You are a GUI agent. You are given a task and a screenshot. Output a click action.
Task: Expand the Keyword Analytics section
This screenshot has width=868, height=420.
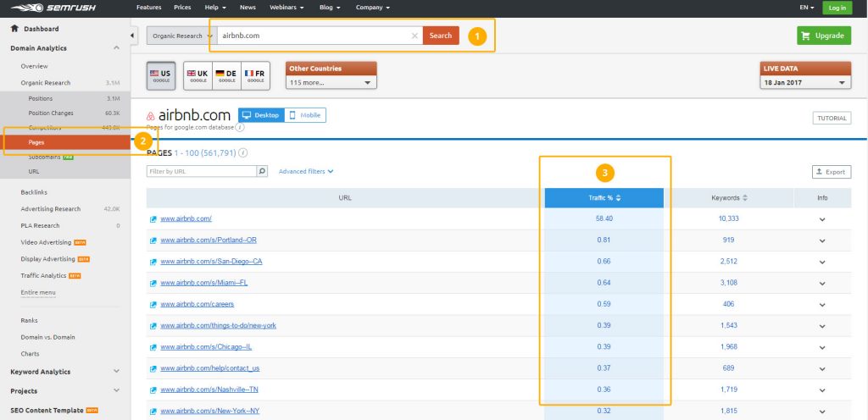116,372
